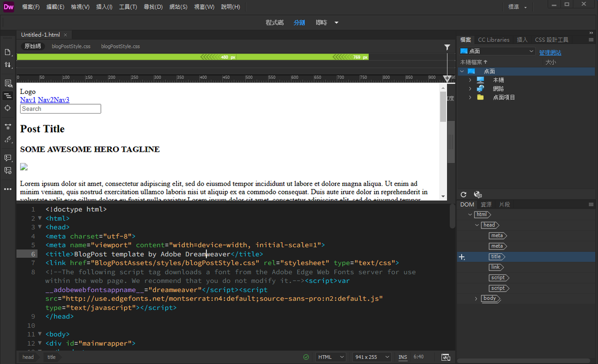
Task: Open the 工具(T) menu
Action: coord(128,7)
